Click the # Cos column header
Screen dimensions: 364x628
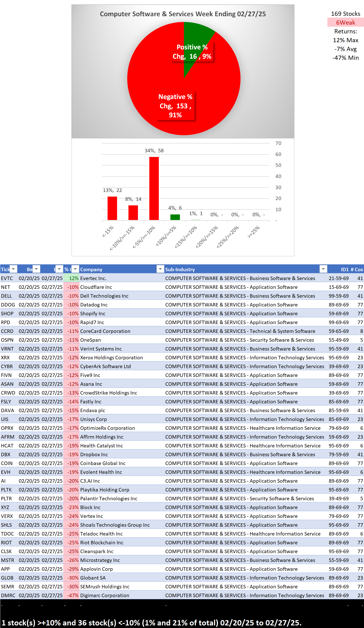pyautogui.click(x=357, y=269)
